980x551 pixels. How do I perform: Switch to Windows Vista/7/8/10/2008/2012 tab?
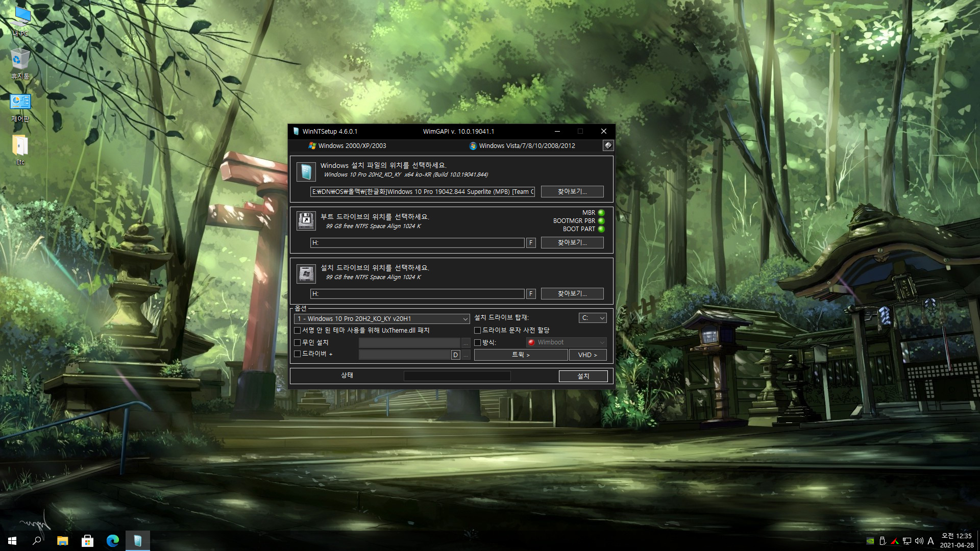[x=522, y=146]
